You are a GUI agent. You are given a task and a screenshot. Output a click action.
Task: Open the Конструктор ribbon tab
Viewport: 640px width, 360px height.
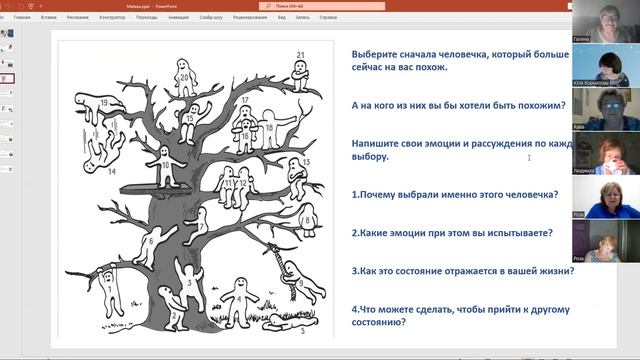pyautogui.click(x=112, y=18)
